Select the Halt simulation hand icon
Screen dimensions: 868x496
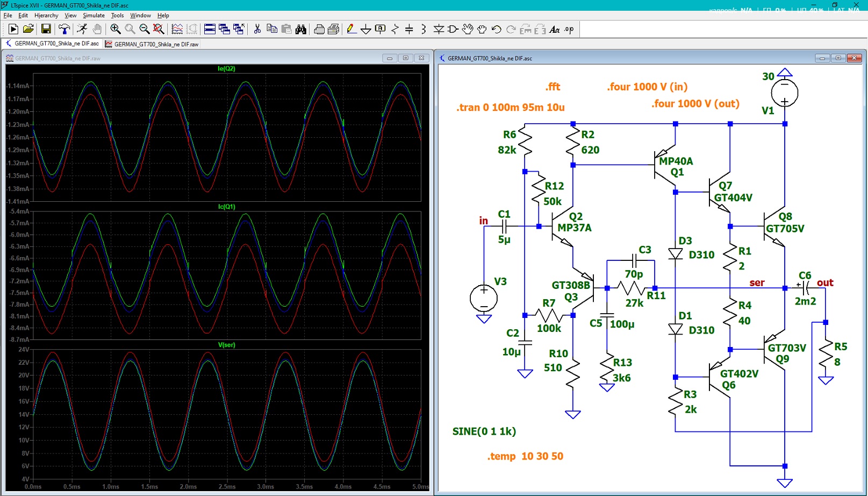(97, 29)
